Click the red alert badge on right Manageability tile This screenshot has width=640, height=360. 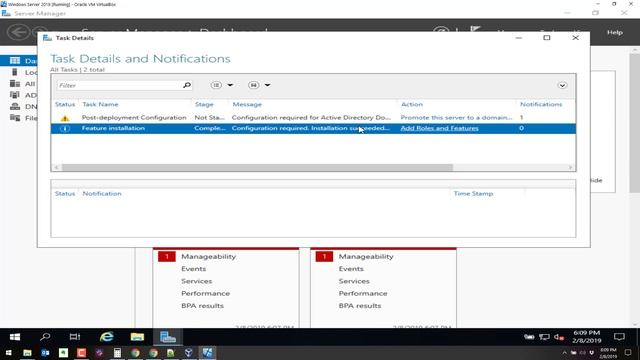coord(324,256)
